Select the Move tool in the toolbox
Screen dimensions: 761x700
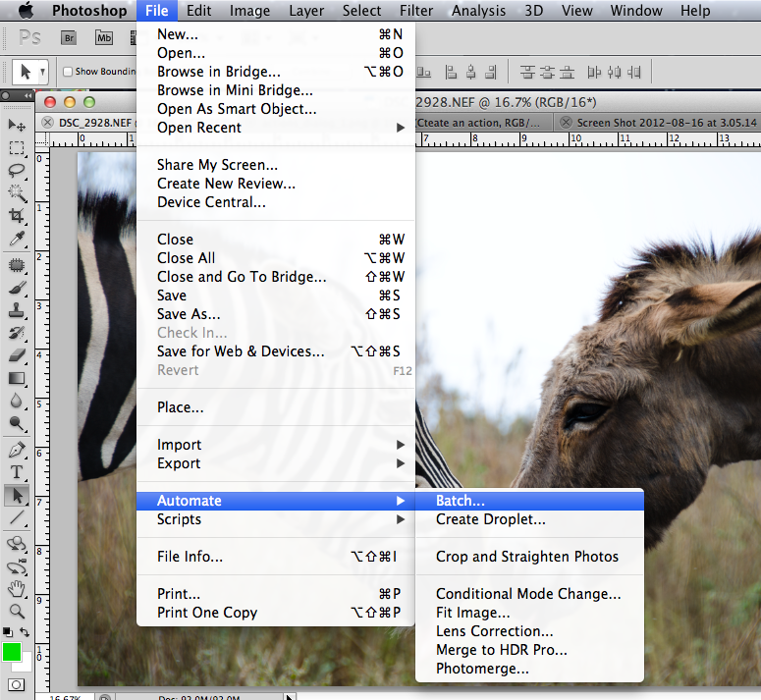click(x=17, y=126)
